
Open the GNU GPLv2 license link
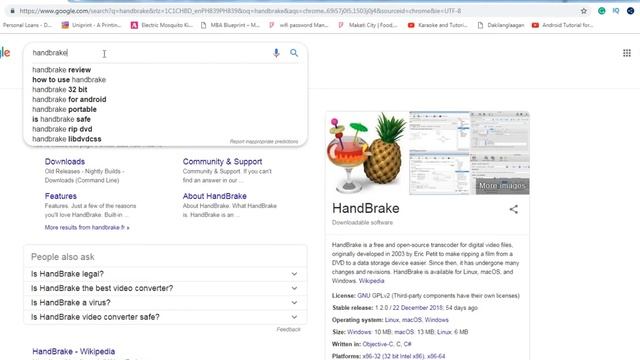(x=373, y=296)
